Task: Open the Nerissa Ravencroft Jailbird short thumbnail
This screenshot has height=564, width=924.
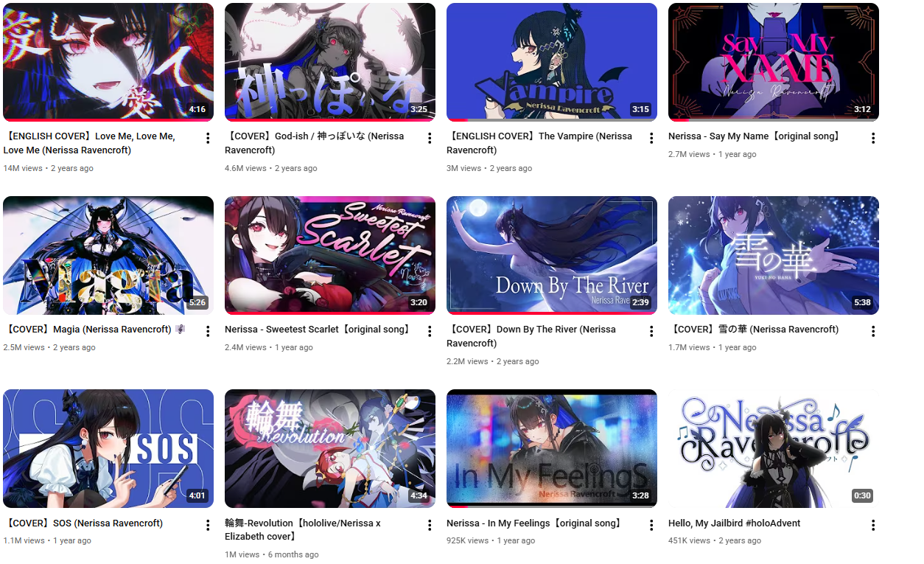Action: coord(774,448)
